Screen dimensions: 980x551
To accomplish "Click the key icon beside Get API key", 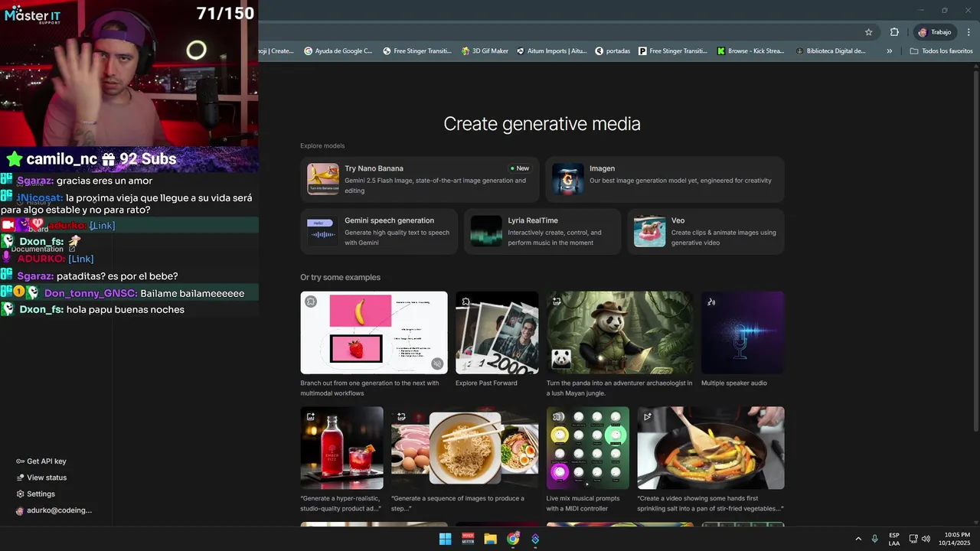I will pyautogui.click(x=20, y=461).
